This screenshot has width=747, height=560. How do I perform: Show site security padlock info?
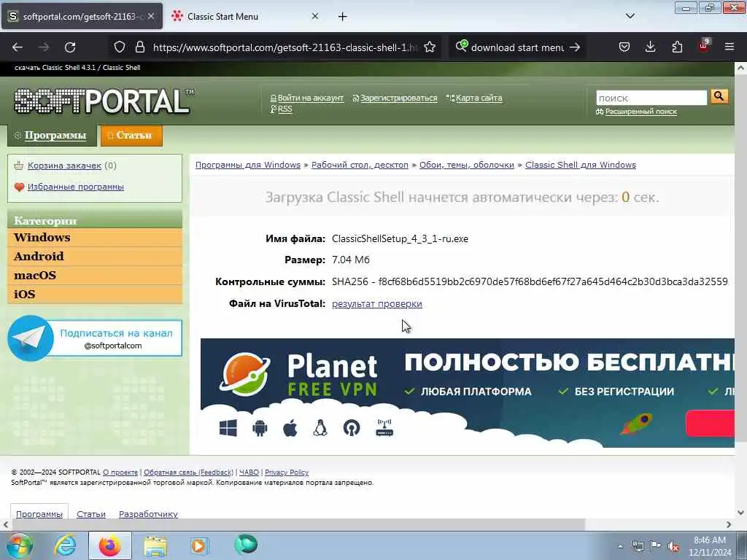[139, 47]
